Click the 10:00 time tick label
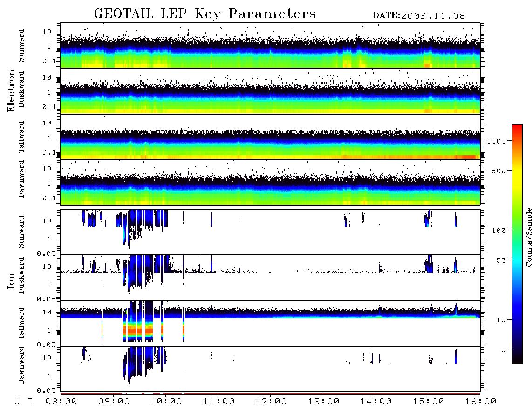This screenshot has height=410, width=532. [x=166, y=402]
